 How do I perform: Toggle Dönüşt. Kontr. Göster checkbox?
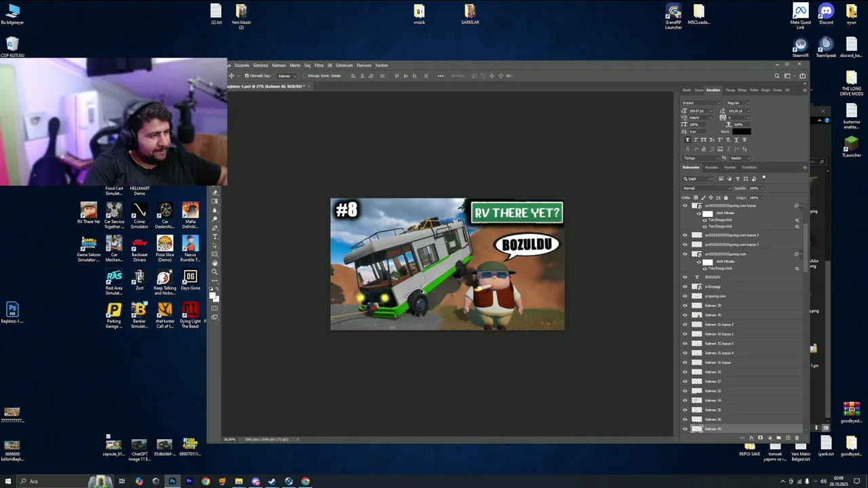(304, 76)
